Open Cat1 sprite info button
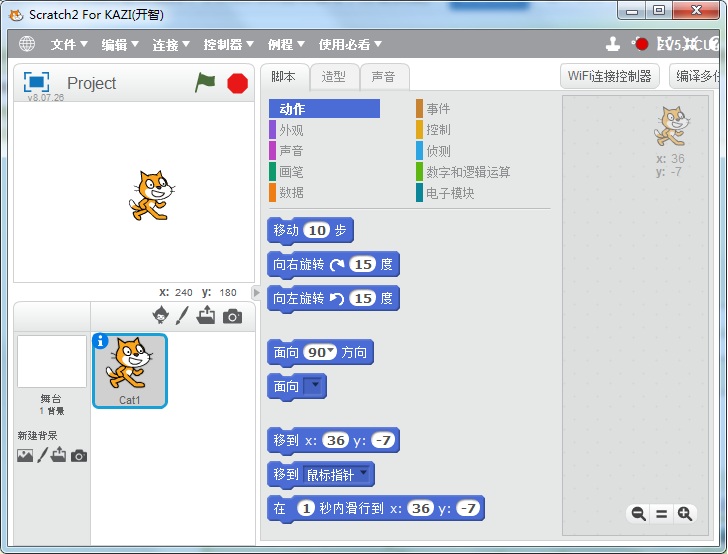The height and width of the screenshot is (554, 728). click(x=100, y=341)
